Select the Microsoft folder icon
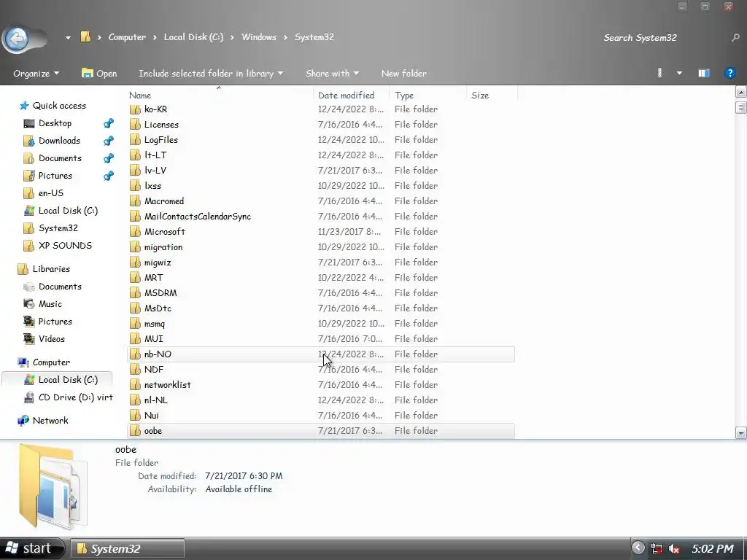Screen dimensions: 747x560 [135, 232]
